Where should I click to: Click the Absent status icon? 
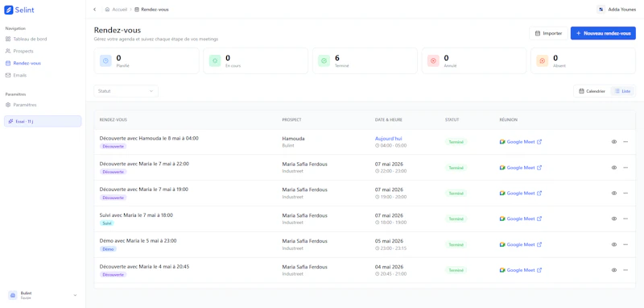[542, 60]
